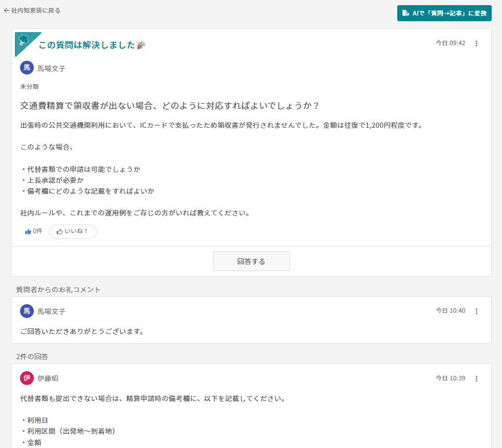Toggle the 0件 like counter
502x448 pixels.
33,231
